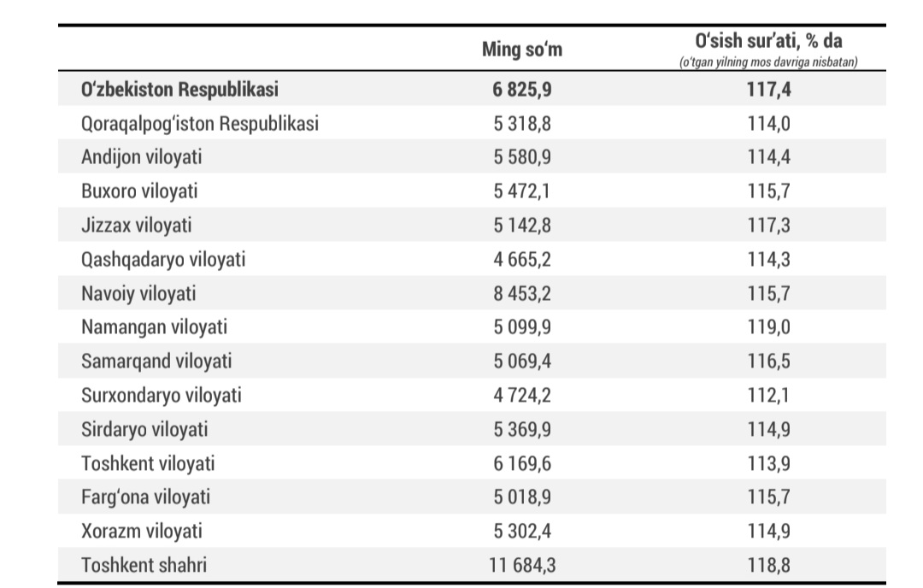Click the "o'tgan yilning mos davriga nisbatan" subtitle
Screen dimensions: 923x588
coord(769,62)
